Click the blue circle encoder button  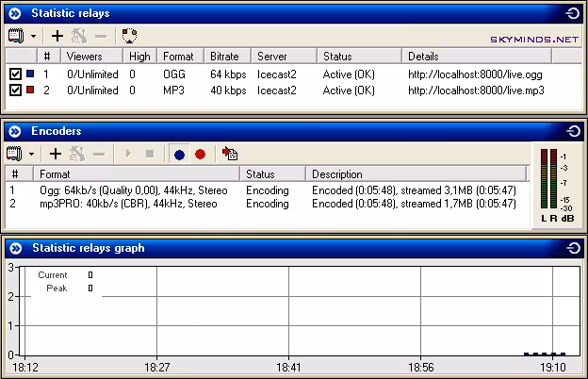click(x=179, y=155)
